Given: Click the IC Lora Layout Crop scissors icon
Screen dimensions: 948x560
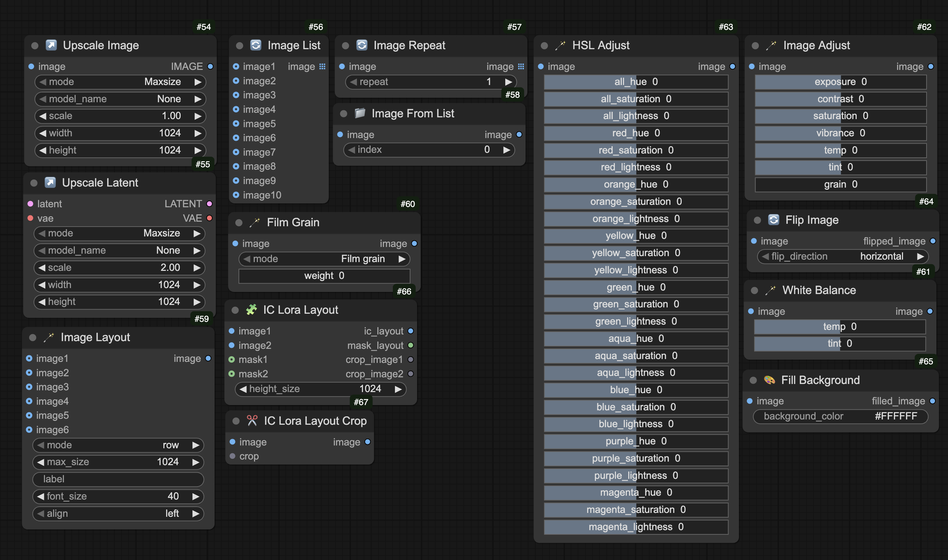Looking at the screenshot, I should click(x=252, y=421).
